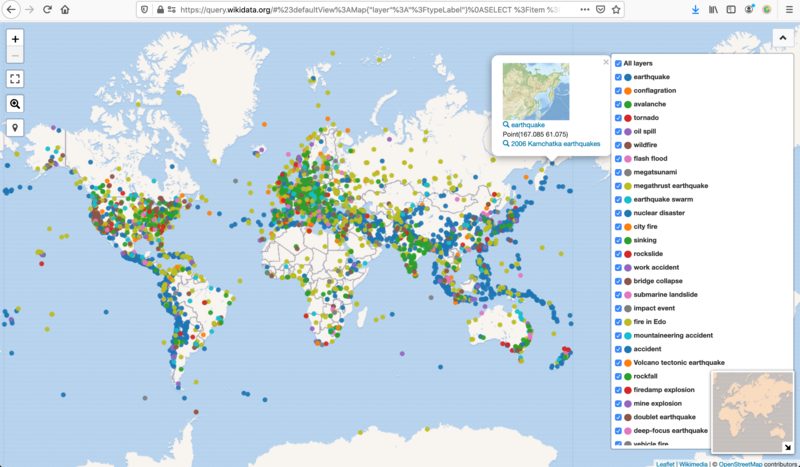Toggle the megatsunami layer checkbox
Image resolution: width=800 pixels, height=467 pixels.
tap(618, 173)
